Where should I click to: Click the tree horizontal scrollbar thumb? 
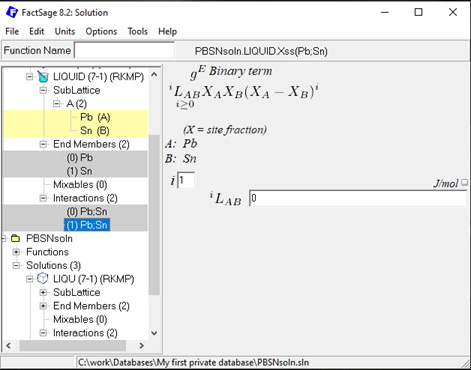pos(73,346)
